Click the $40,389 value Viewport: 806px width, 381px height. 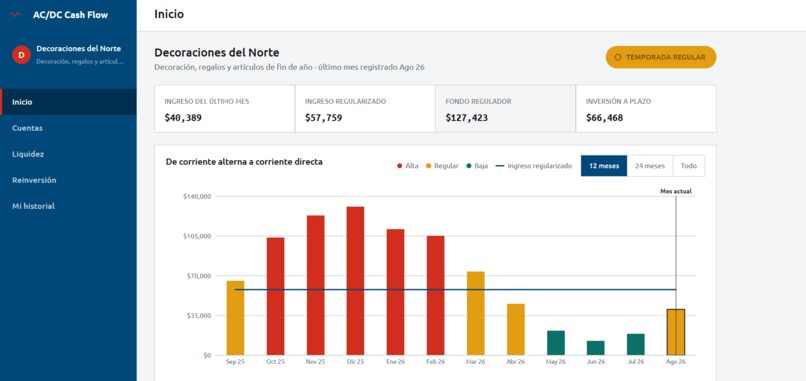[x=183, y=118]
